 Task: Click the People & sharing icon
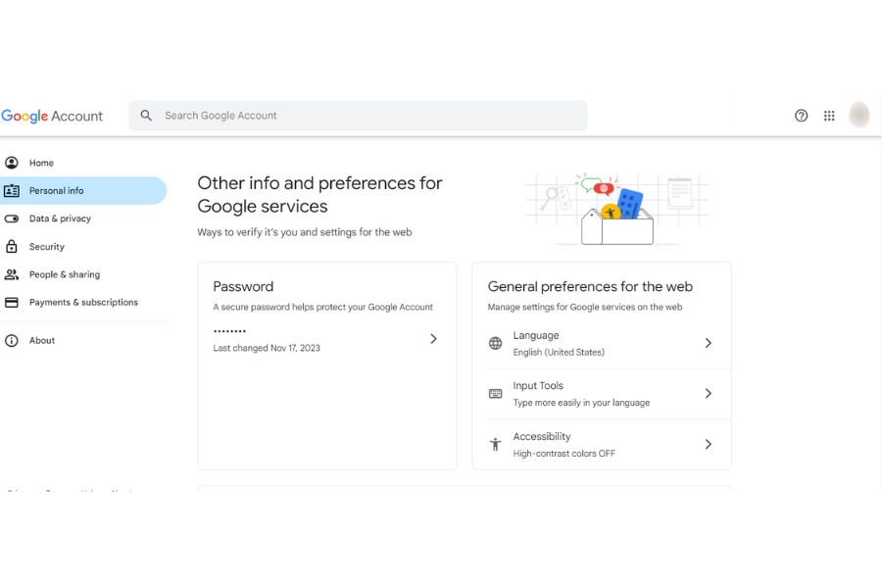12,274
